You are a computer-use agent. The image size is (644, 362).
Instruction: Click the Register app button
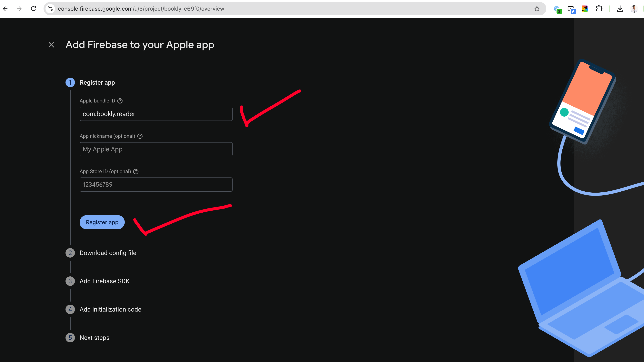(102, 222)
